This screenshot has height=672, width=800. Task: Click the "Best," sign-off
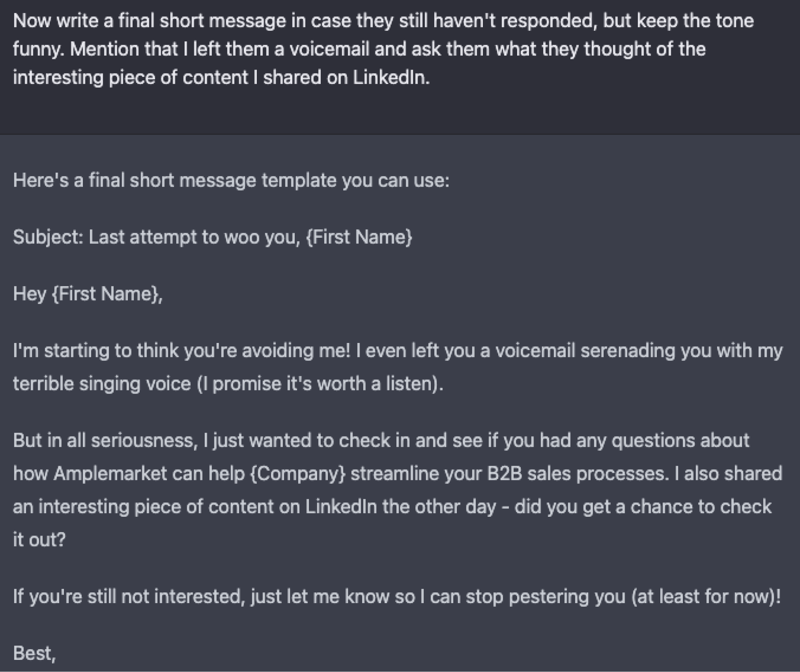pos(34,653)
